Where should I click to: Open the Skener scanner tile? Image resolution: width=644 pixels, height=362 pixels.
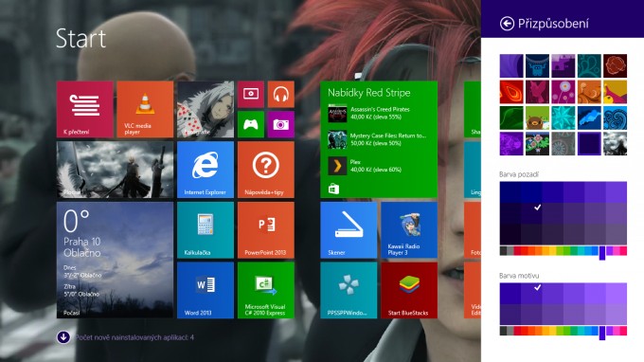(x=349, y=230)
